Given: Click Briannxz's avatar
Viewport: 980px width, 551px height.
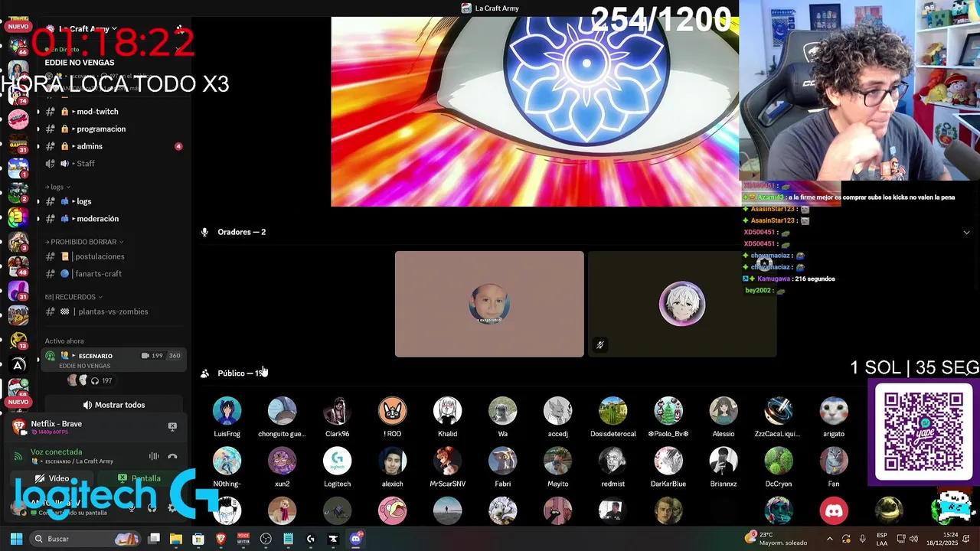Looking at the screenshot, I should pos(723,461).
